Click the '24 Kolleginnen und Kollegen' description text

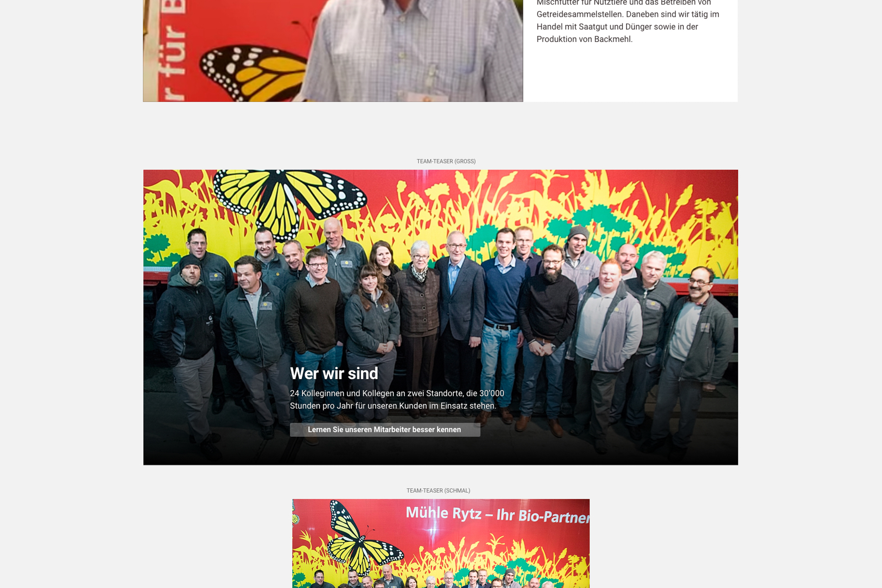click(397, 399)
